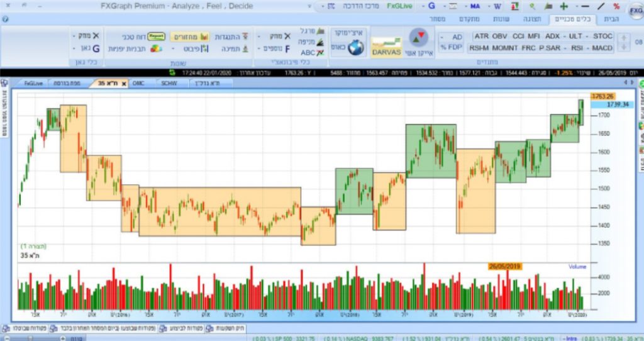The width and height of the screenshot is (644, 341).
Task: Open the blue G dropdown in the top toolbar
Action: coord(431,6)
